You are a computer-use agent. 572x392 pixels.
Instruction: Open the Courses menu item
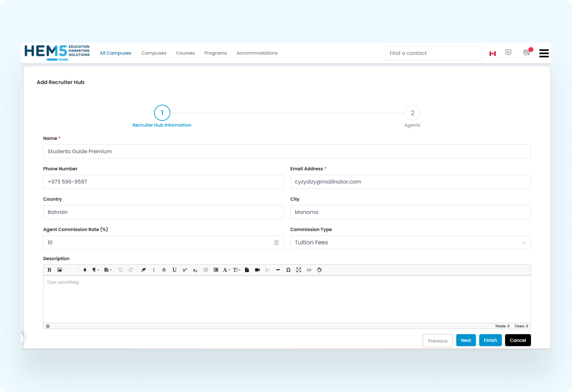tap(185, 53)
